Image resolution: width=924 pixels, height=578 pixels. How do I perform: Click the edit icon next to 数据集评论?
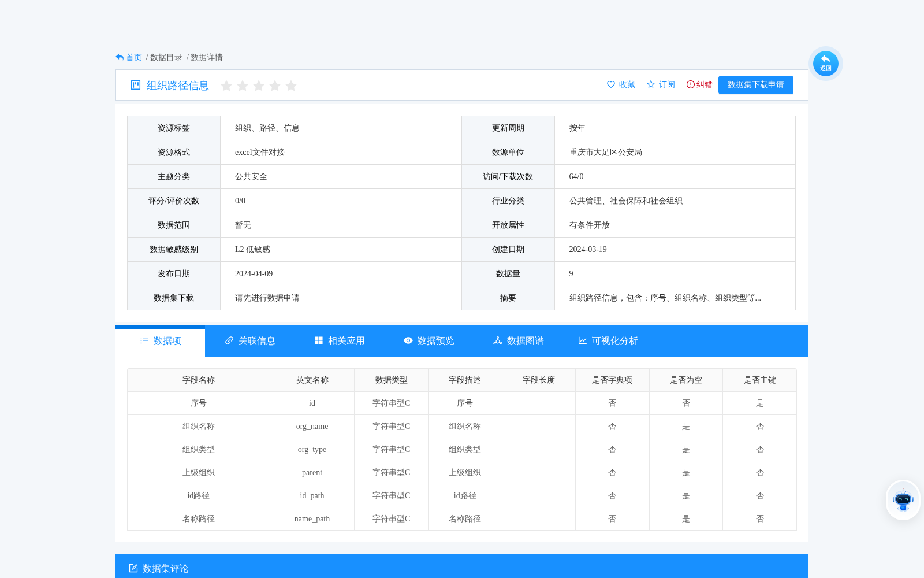pyautogui.click(x=133, y=568)
